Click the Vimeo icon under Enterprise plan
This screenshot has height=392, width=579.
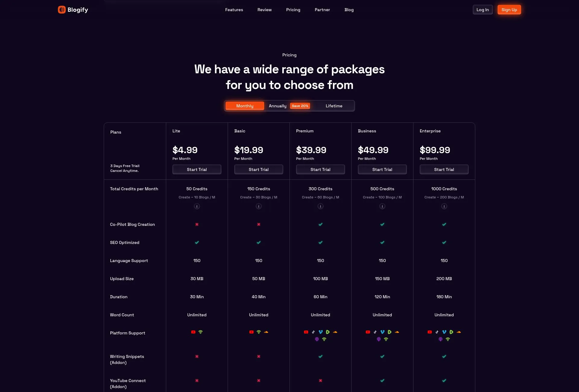pyautogui.click(x=444, y=332)
